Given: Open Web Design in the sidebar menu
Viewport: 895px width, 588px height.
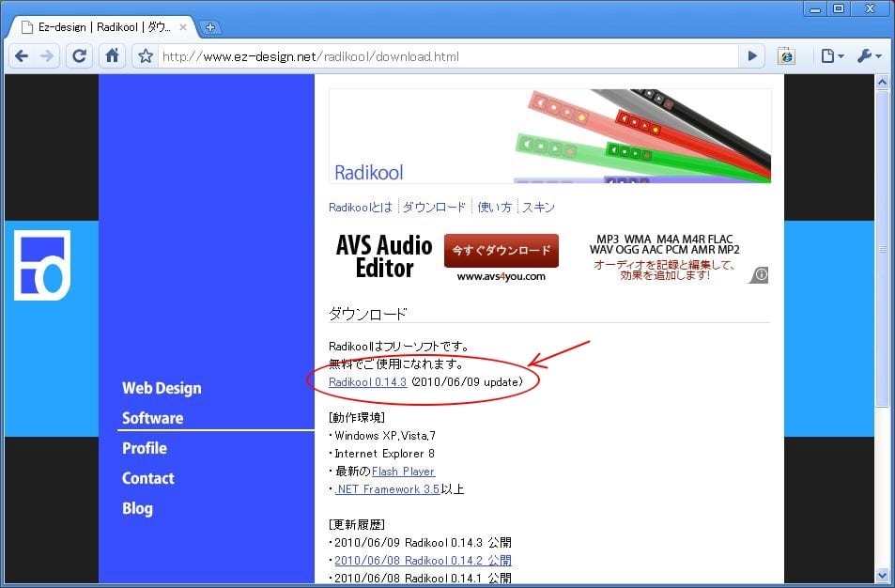Looking at the screenshot, I should pyautogui.click(x=161, y=388).
